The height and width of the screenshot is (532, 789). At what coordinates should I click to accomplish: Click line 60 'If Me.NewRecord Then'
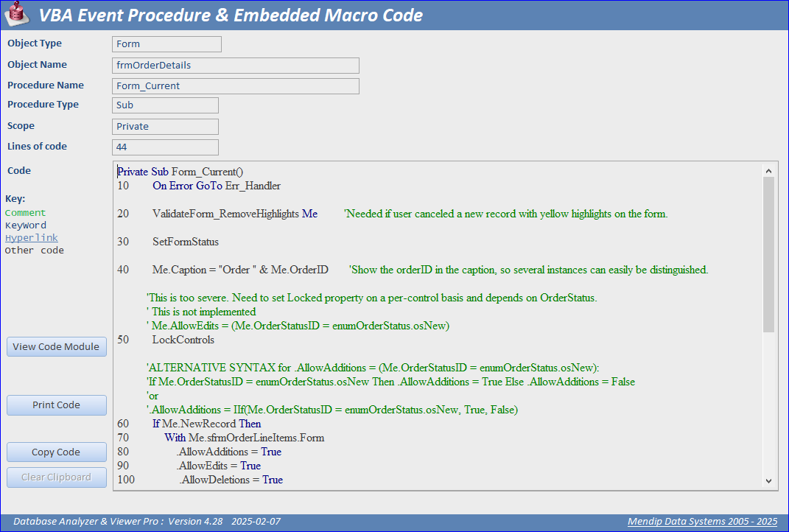(207, 424)
